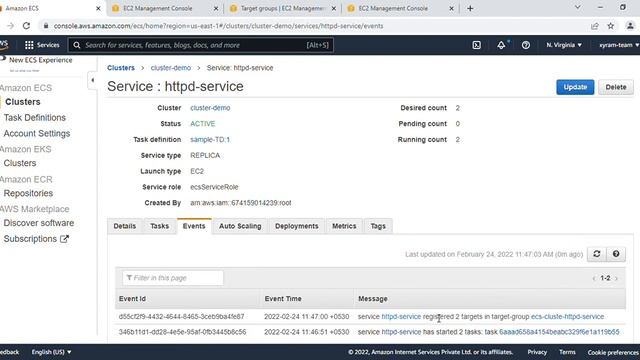
Task: Open the notifications bell
Action: tap(501, 45)
